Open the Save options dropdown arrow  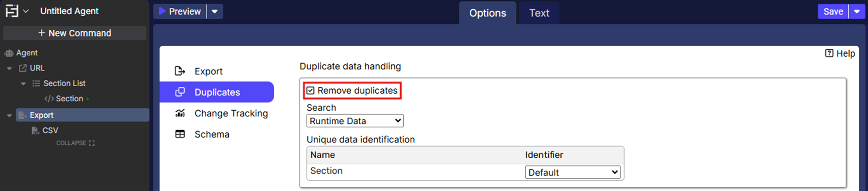point(857,11)
